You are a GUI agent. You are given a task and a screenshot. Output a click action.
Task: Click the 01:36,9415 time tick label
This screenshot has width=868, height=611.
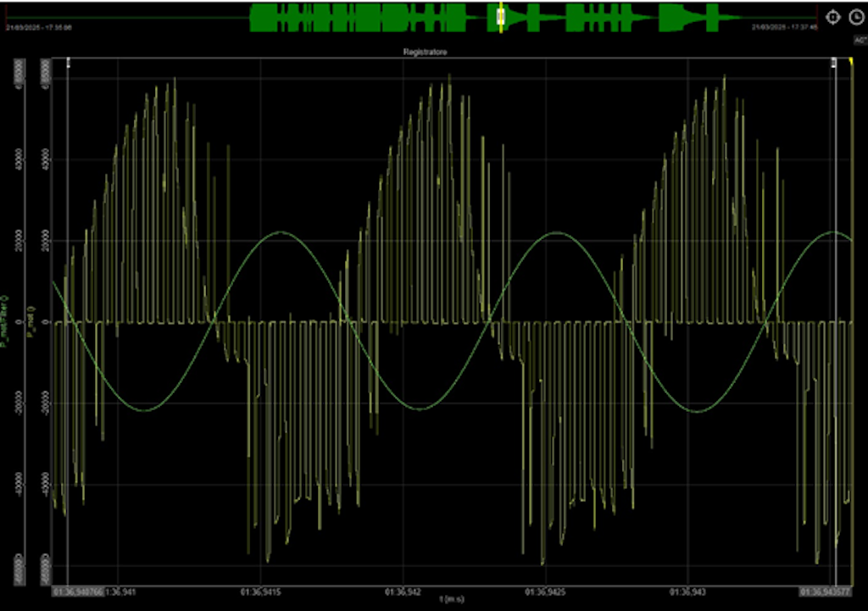[260, 592]
